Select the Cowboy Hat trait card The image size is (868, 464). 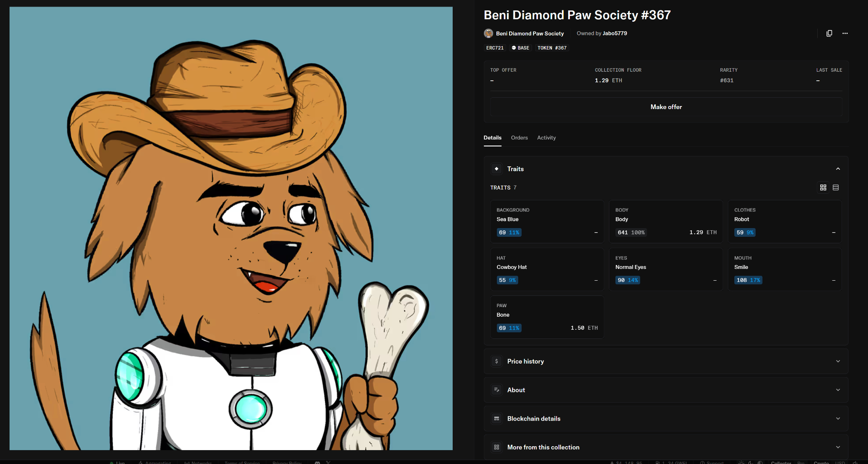click(547, 269)
